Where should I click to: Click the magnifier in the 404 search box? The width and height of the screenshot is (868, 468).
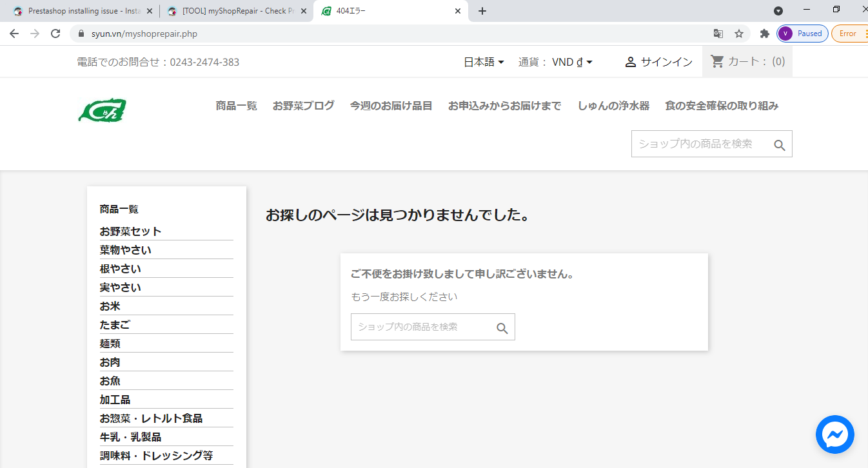point(502,328)
